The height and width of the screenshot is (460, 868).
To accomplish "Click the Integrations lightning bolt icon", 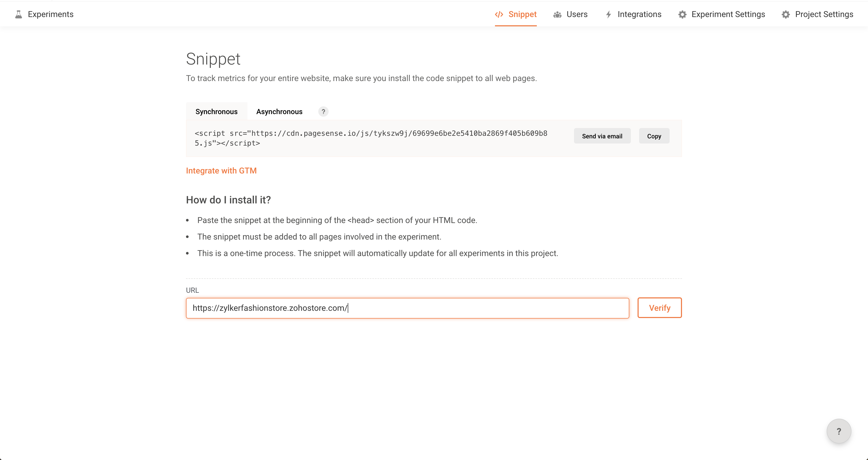I will point(609,14).
